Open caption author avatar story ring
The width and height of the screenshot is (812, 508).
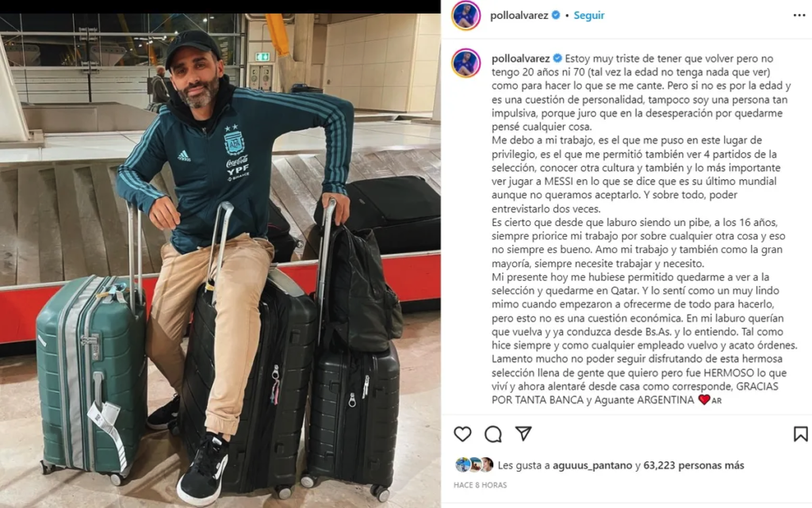(x=466, y=63)
